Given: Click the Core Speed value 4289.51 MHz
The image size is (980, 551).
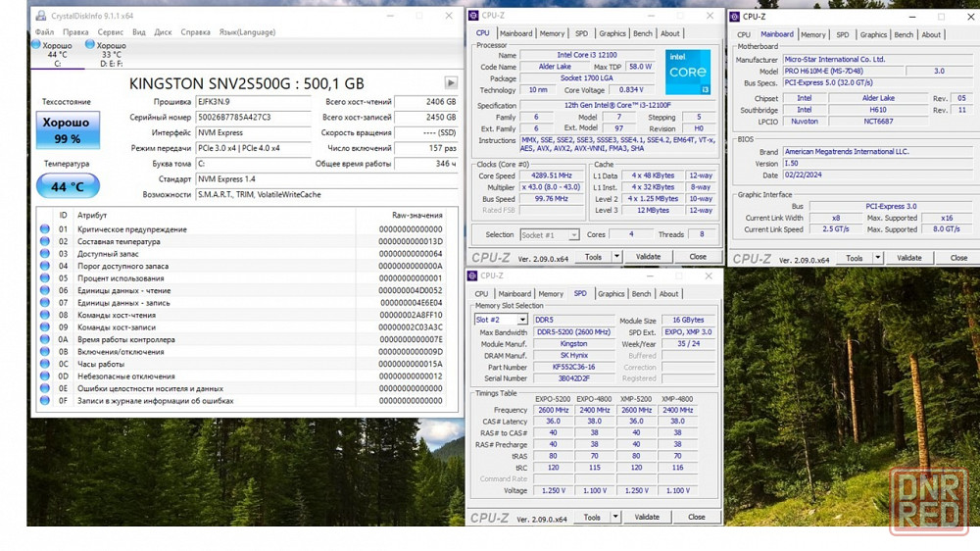Looking at the screenshot, I should [x=551, y=175].
